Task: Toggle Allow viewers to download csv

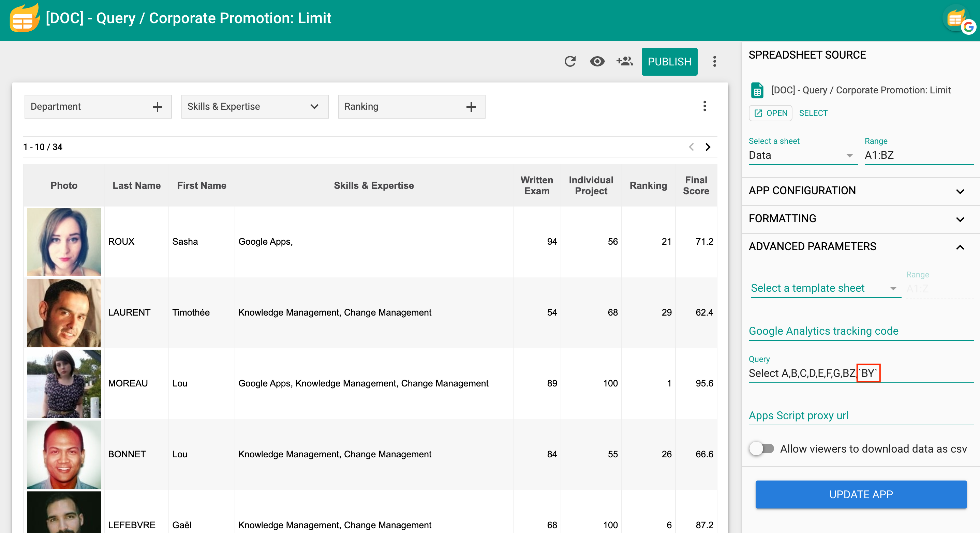Action: [761, 448]
